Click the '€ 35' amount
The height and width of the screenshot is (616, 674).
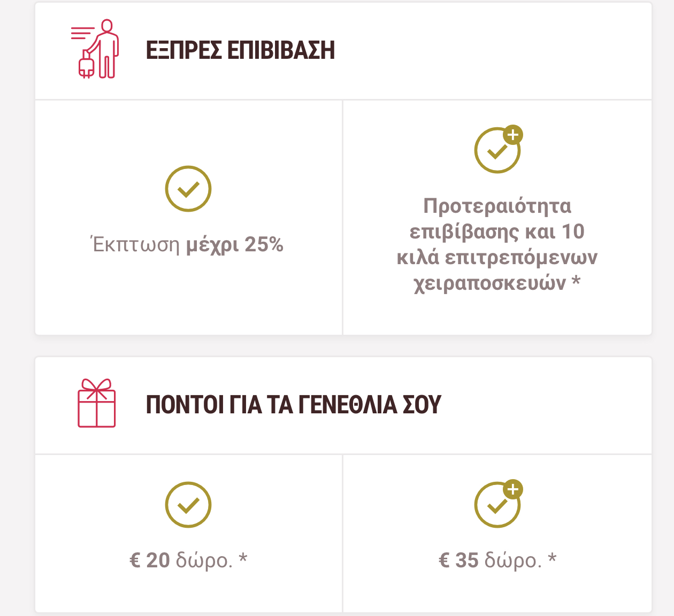click(458, 560)
